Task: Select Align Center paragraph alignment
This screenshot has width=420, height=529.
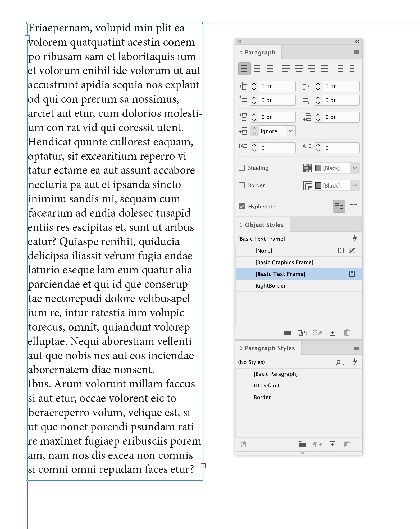Action: [257, 69]
